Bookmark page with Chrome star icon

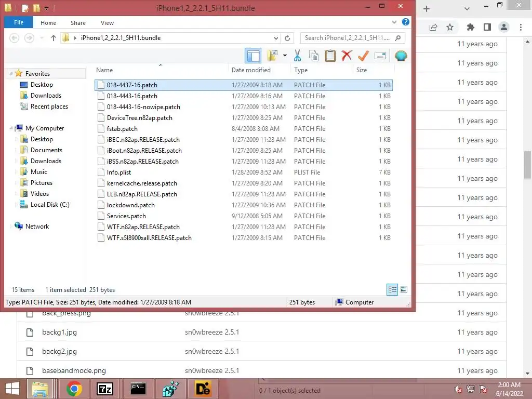tap(450, 27)
